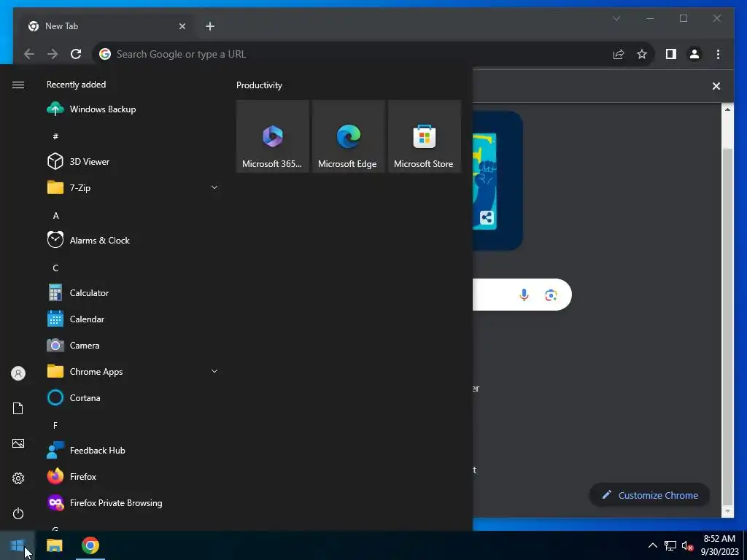Open Chrome tab search dropdown arrow

coord(616,18)
